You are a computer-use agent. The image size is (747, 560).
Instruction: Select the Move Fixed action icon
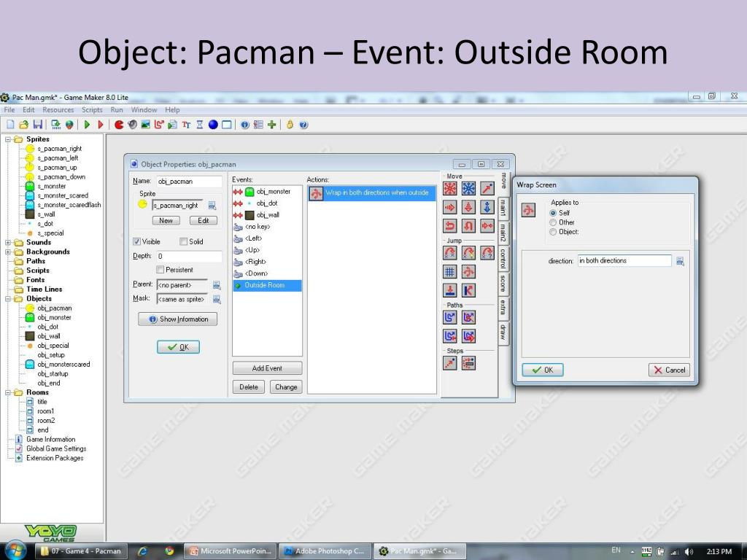449,189
